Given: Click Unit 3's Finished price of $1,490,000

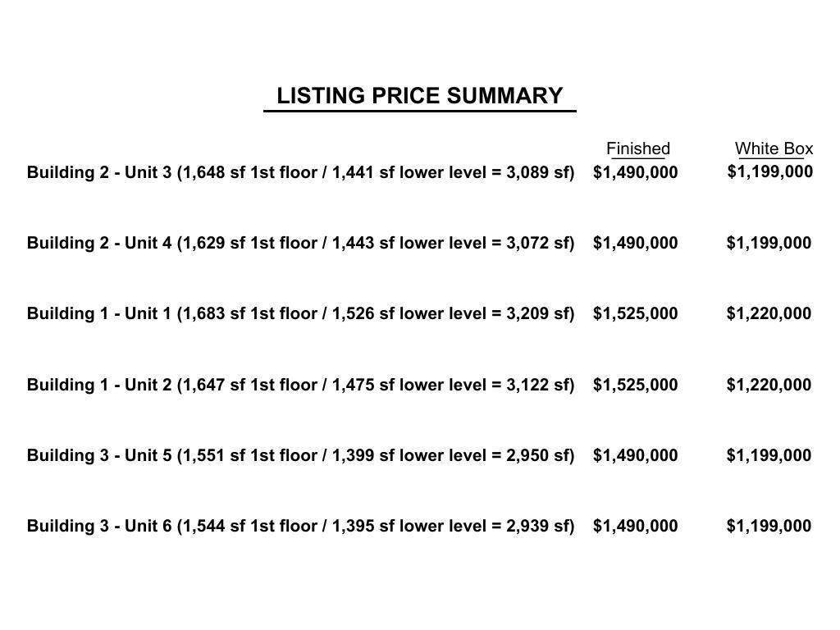Looking at the screenshot, I should coord(635,172).
